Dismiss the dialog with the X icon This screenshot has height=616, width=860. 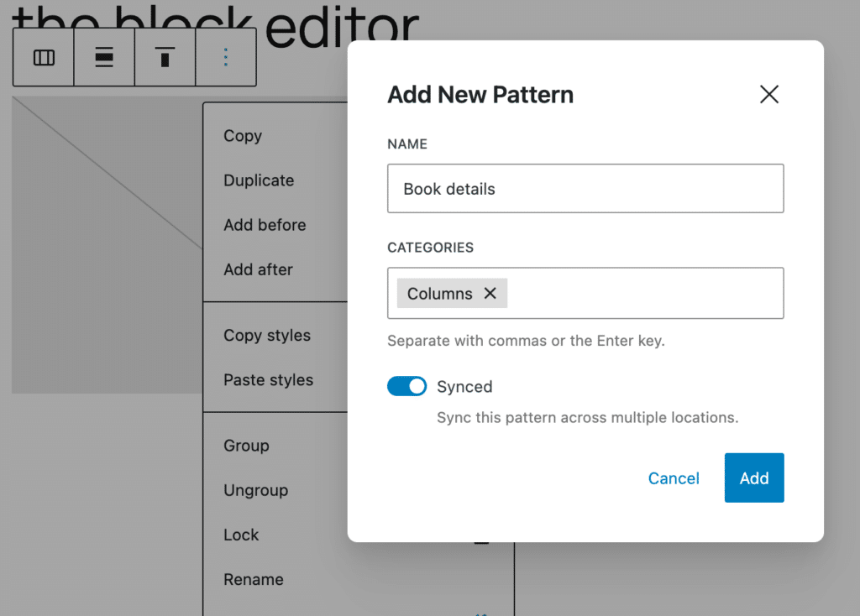click(768, 94)
